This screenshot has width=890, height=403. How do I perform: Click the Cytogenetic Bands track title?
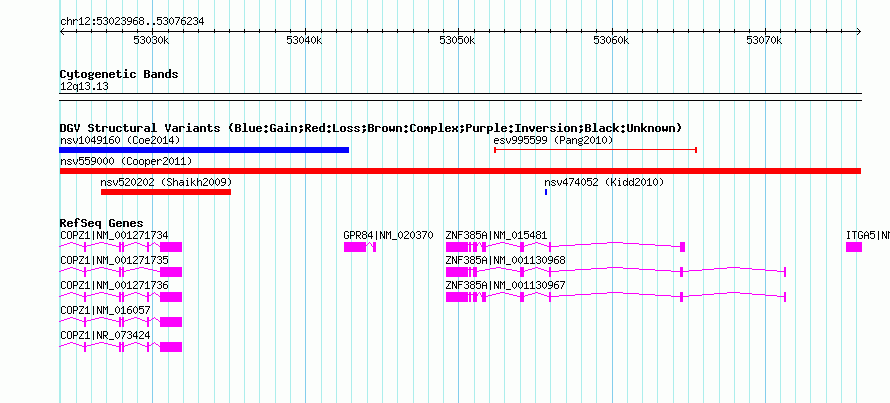pyautogui.click(x=119, y=74)
